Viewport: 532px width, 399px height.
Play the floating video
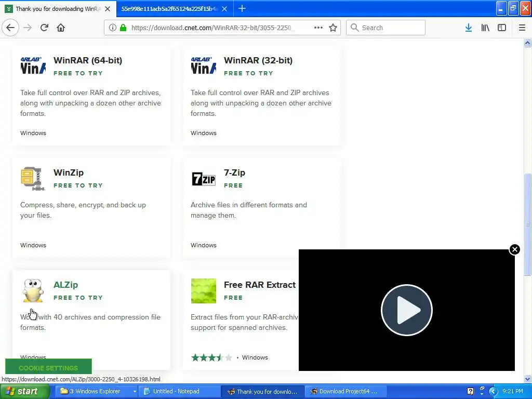[406, 310]
